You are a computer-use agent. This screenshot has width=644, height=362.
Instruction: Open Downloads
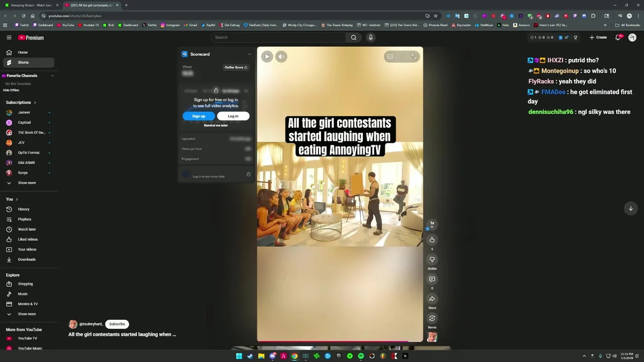coord(29,259)
